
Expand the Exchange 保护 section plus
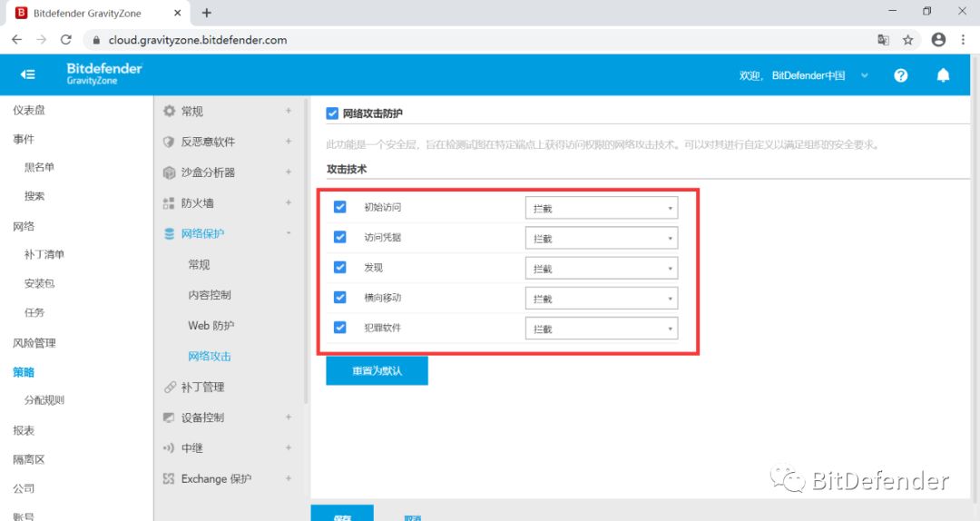click(289, 477)
